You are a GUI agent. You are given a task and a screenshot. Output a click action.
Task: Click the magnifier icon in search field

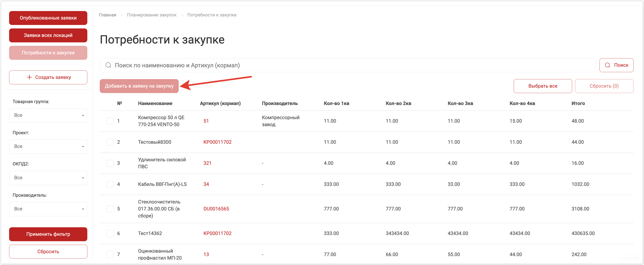(108, 65)
